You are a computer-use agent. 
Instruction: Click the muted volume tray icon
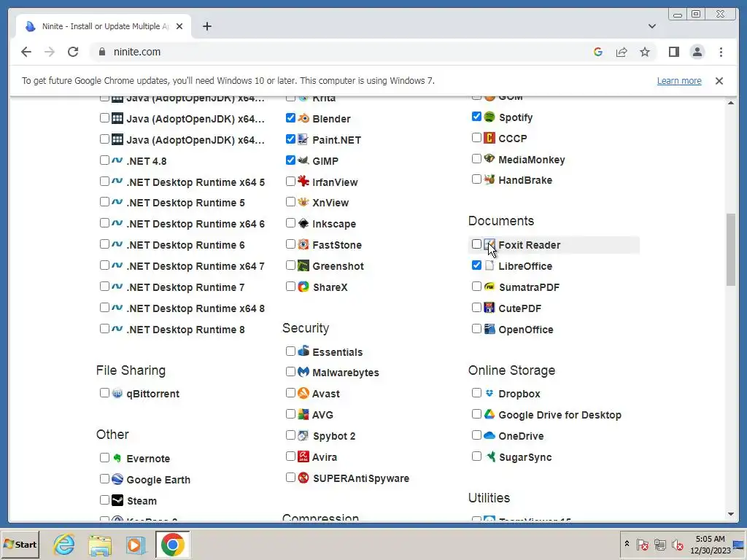677,544
